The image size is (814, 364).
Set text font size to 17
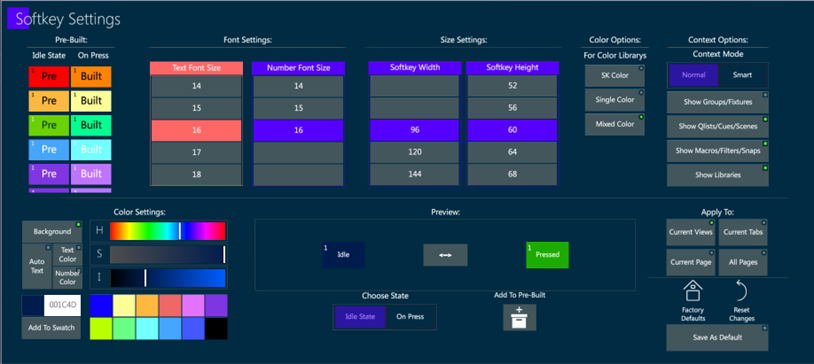196,153
